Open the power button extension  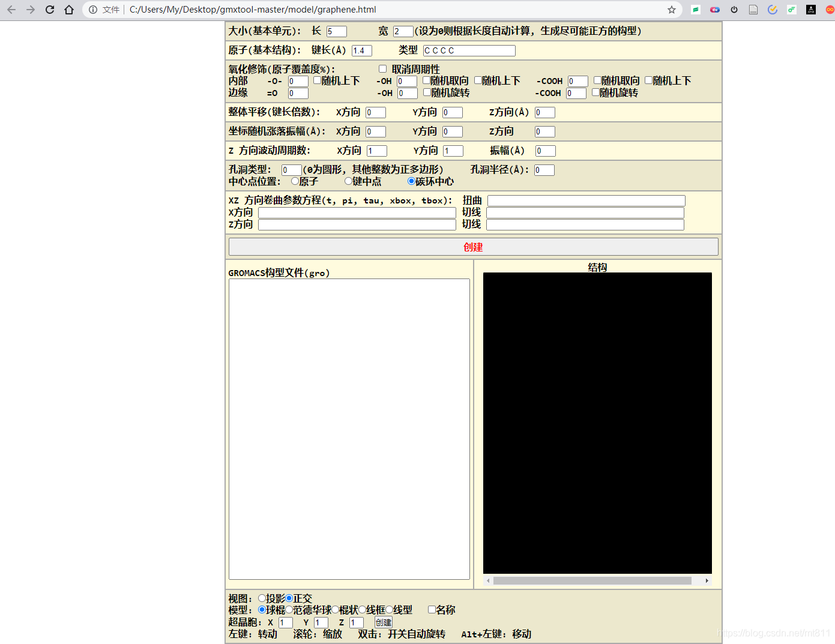tap(734, 10)
